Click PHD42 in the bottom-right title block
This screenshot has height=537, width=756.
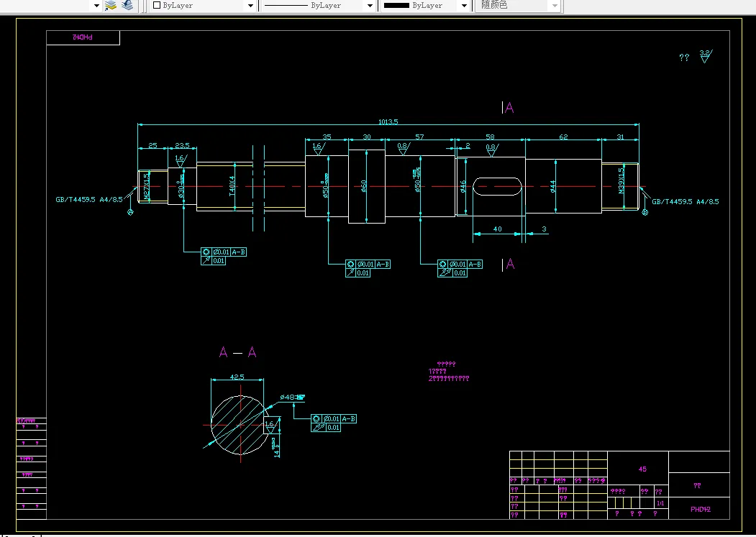pos(701,509)
